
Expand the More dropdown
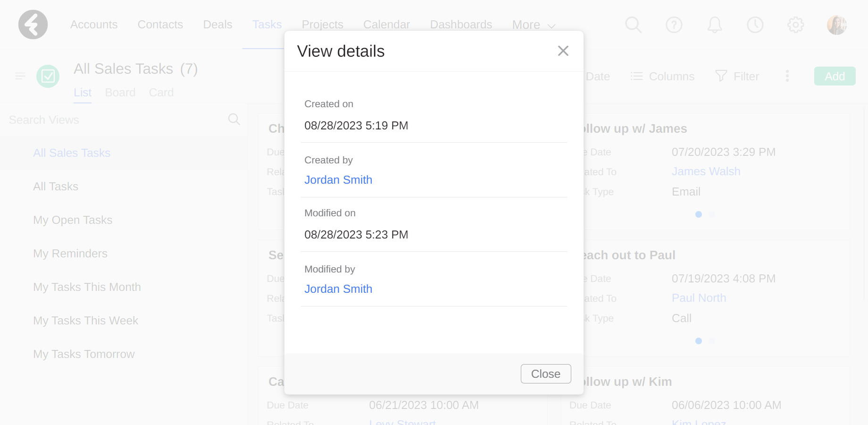pyautogui.click(x=534, y=25)
